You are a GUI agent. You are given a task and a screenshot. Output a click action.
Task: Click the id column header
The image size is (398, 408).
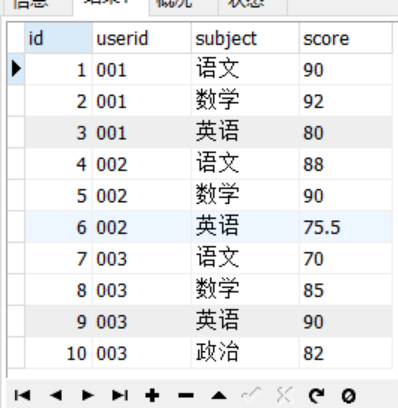59,38
